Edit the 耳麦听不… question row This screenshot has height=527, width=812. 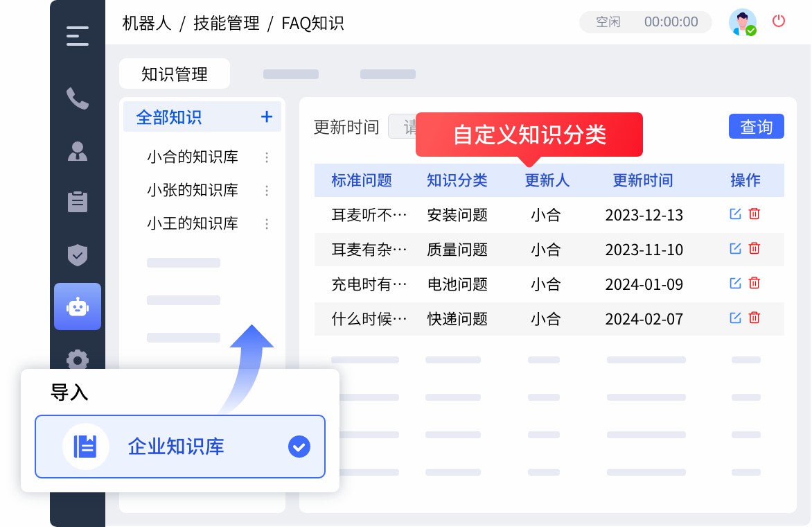(735, 214)
